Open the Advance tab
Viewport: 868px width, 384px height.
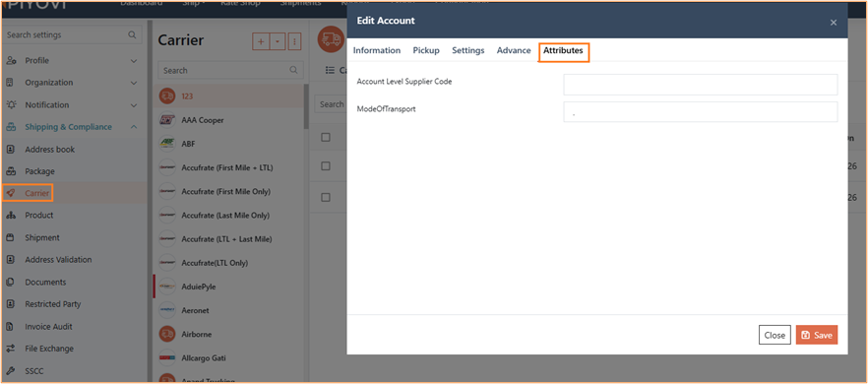(514, 50)
